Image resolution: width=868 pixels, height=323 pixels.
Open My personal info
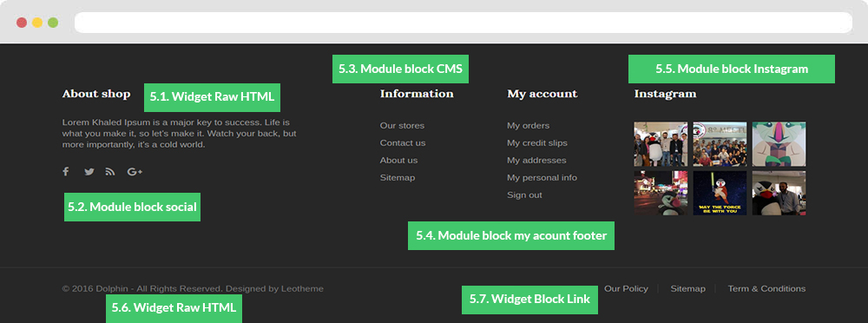tap(542, 178)
